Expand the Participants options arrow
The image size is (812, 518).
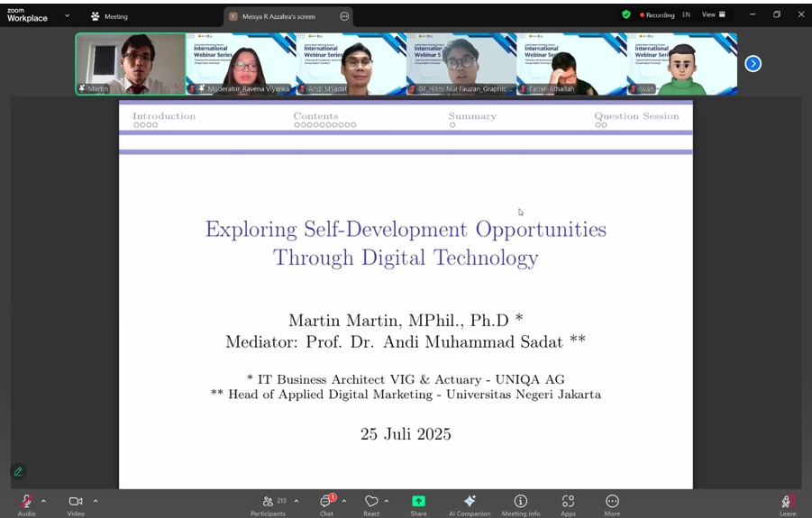[x=297, y=501]
